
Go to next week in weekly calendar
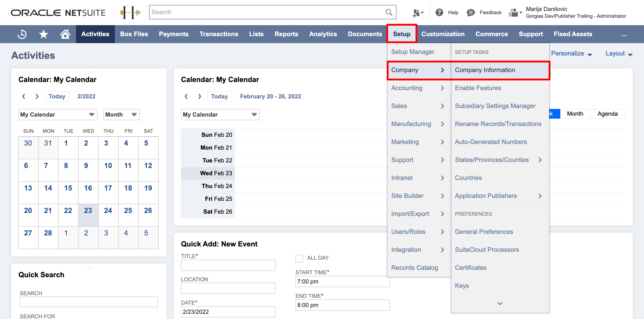tap(199, 96)
